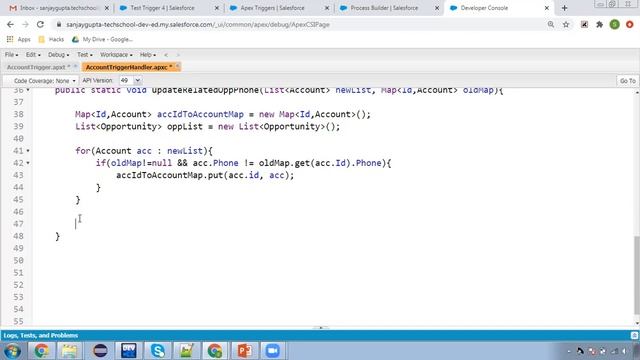Expand the bottom panel with corner icon

634,336
